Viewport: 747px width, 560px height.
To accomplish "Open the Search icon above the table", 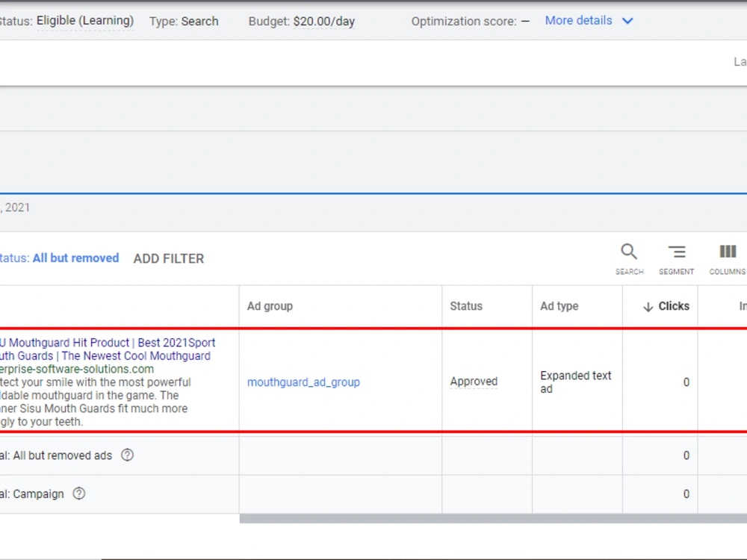I will point(629,252).
